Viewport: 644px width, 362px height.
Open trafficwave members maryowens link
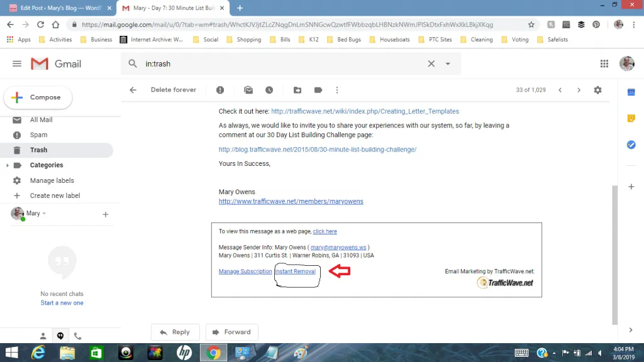[x=291, y=202]
